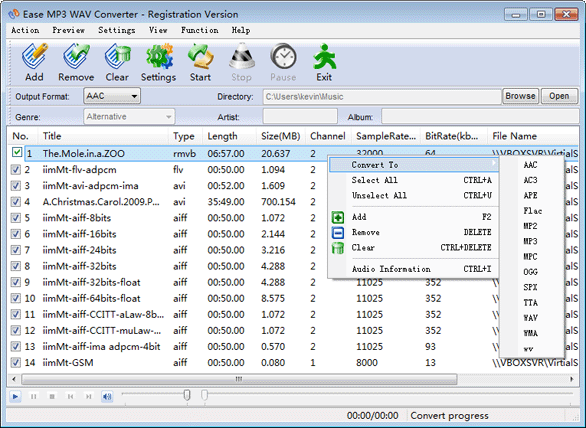This screenshot has width=586, height=428.
Task: Toggle checkbox for row 5 iimMt-aiff-8bits
Action: 16,218
